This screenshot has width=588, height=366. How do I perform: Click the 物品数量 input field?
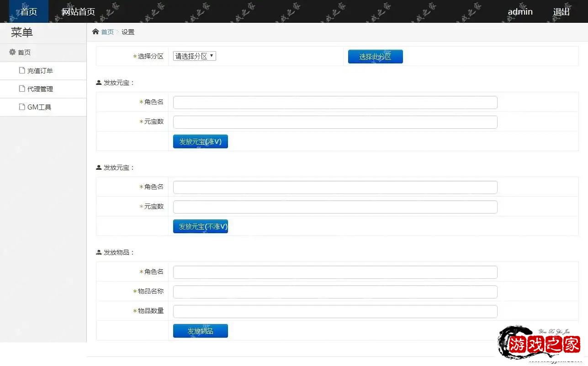click(335, 311)
